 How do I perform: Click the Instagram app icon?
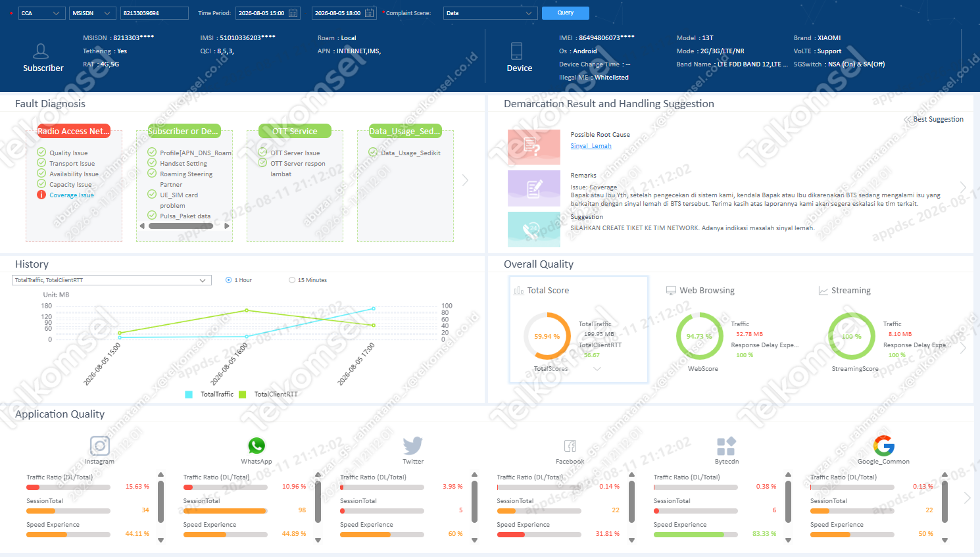99,446
